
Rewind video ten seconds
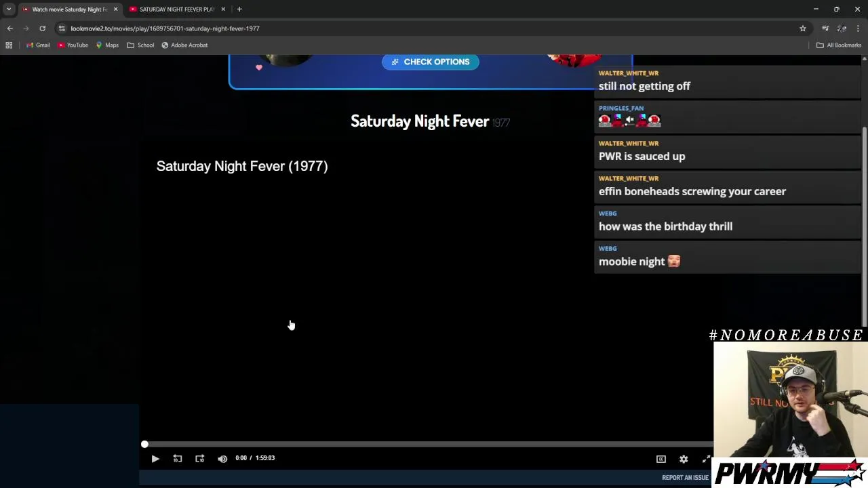click(x=178, y=459)
